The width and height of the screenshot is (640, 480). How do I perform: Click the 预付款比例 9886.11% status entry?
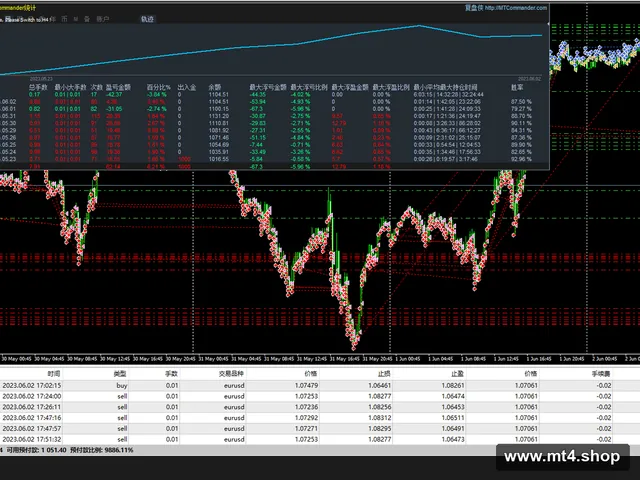(102, 450)
